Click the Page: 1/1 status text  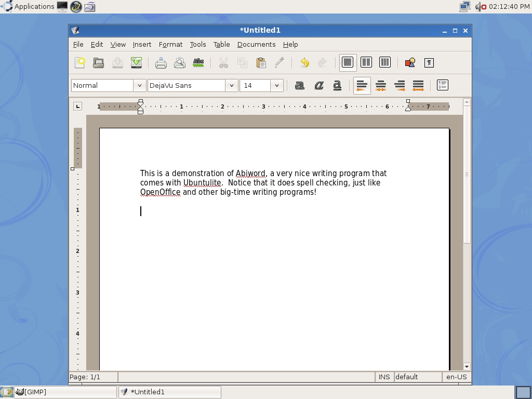[x=85, y=377]
